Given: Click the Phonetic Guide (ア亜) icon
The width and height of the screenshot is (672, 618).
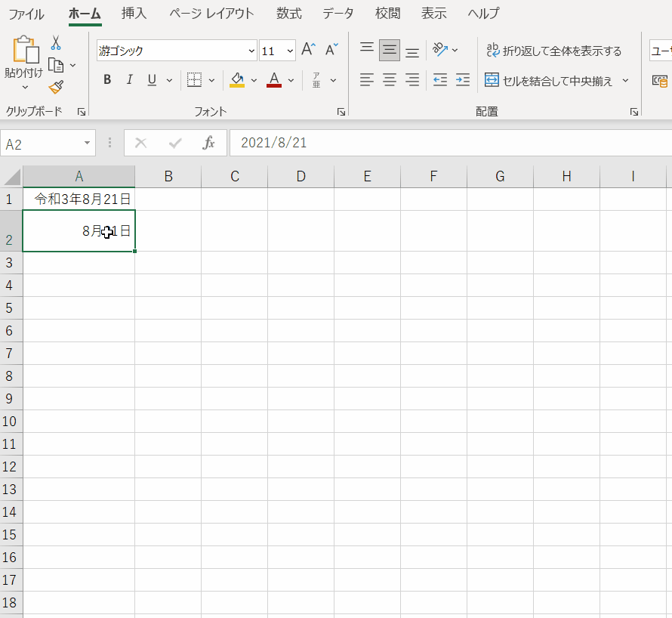Looking at the screenshot, I should pos(318,79).
